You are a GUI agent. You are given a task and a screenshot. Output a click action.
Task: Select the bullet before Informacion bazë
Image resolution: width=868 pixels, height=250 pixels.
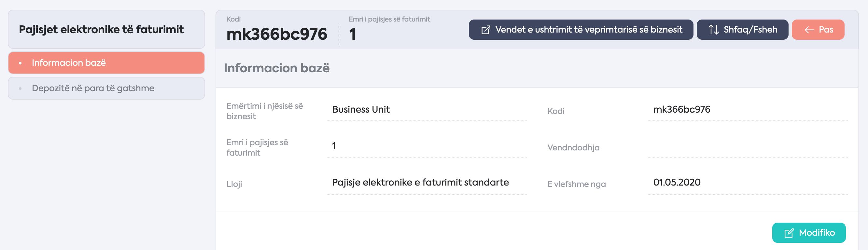coord(20,63)
